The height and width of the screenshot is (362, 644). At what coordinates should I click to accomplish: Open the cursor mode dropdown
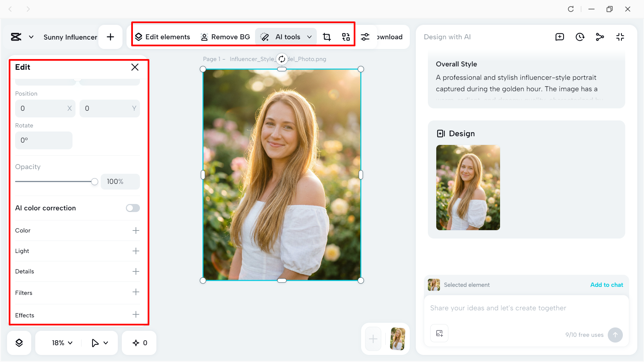(x=99, y=343)
